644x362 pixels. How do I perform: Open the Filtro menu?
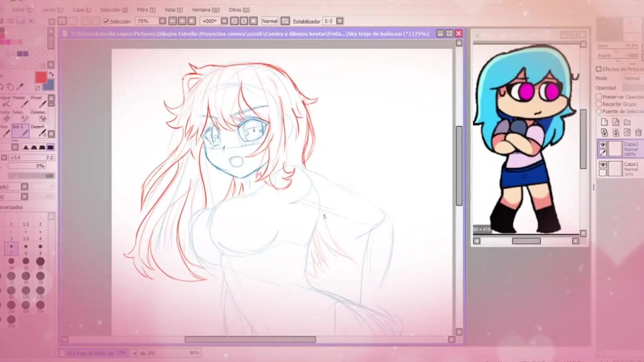[x=146, y=10]
